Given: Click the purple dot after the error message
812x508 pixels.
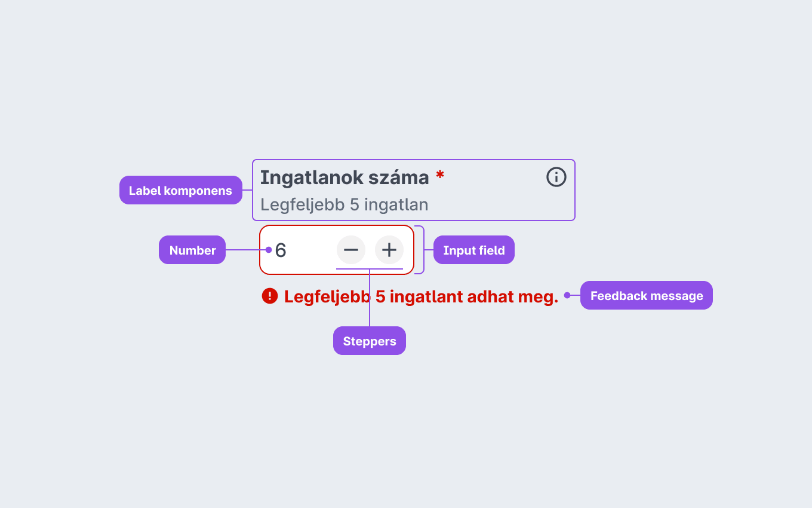Looking at the screenshot, I should pos(567,295).
